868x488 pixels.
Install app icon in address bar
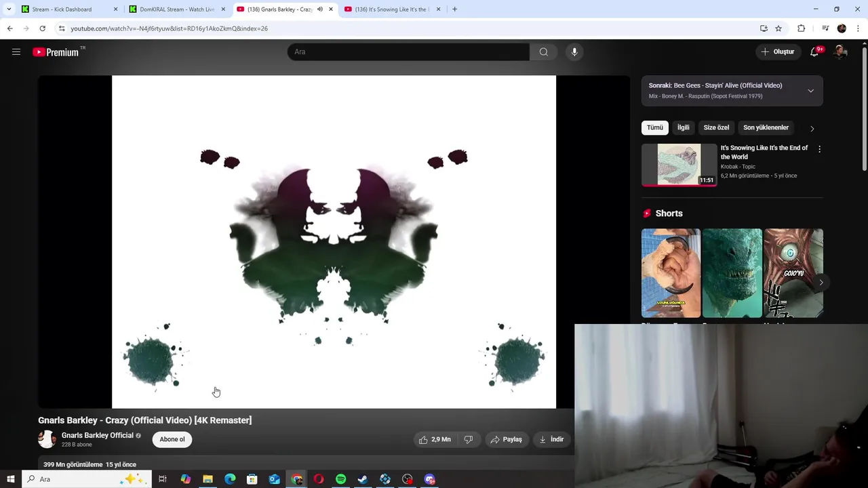click(764, 28)
